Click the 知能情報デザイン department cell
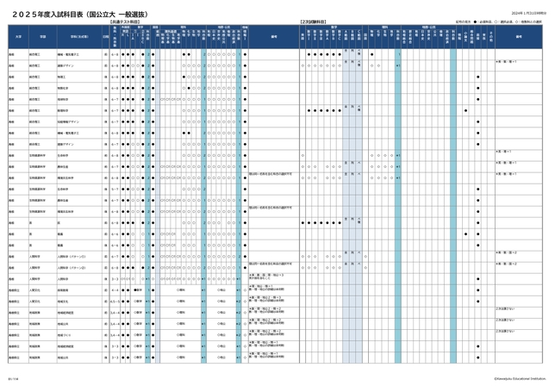 click(69, 121)
